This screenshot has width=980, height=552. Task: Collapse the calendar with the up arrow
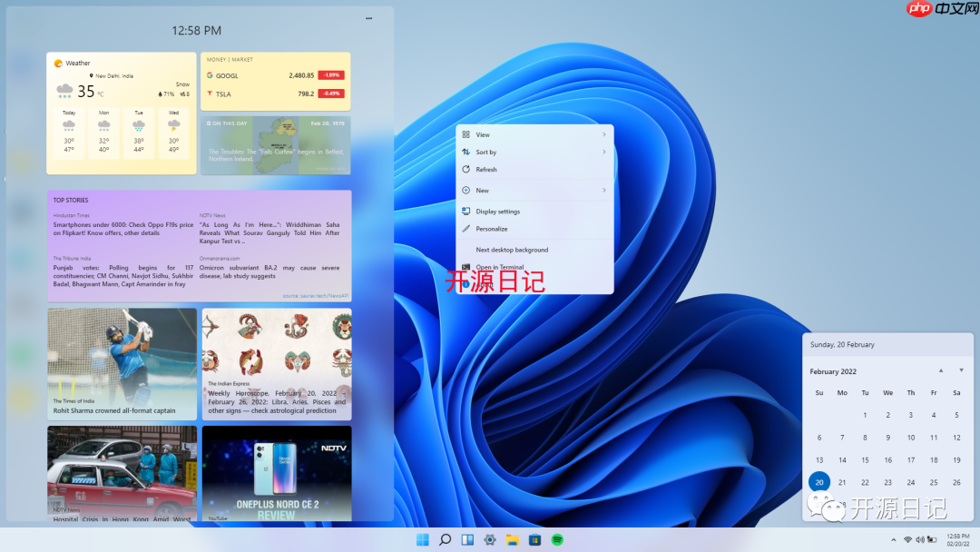[941, 370]
